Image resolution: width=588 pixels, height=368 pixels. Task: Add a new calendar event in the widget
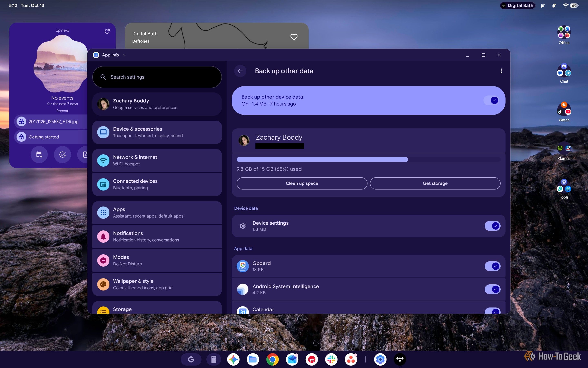coord(39,154)
